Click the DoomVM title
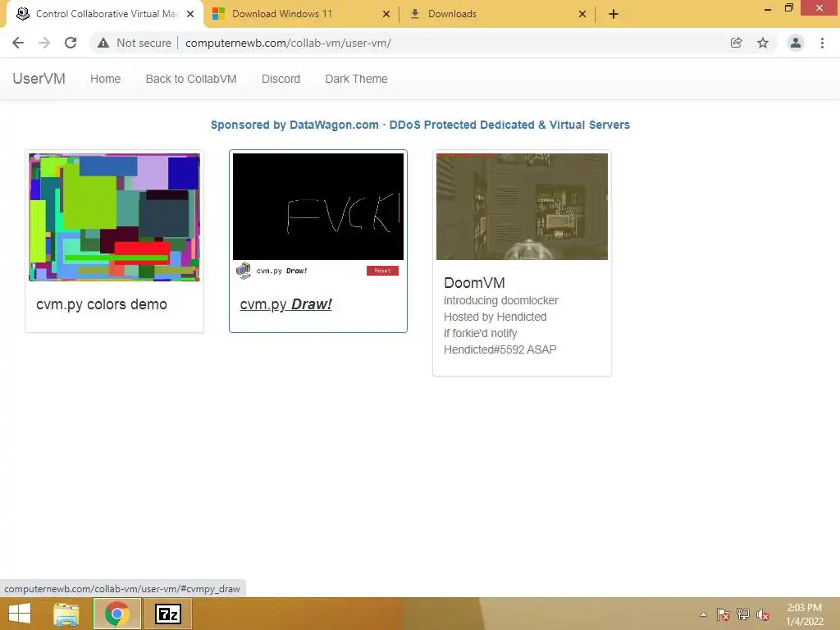 (474, 283)
